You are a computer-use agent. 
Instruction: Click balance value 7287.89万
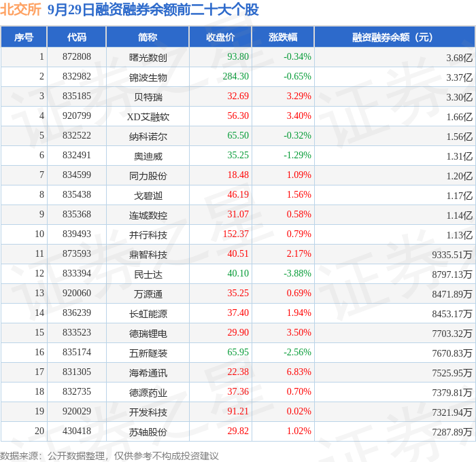[452, 432]
